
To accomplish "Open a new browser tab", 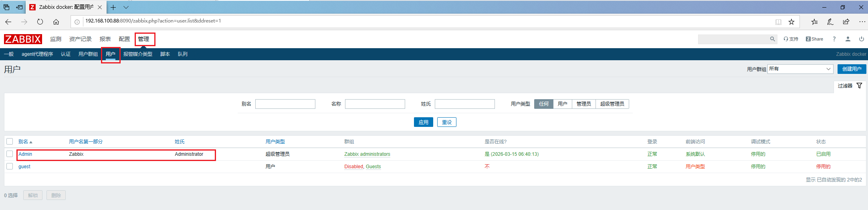I will [113, 7].
